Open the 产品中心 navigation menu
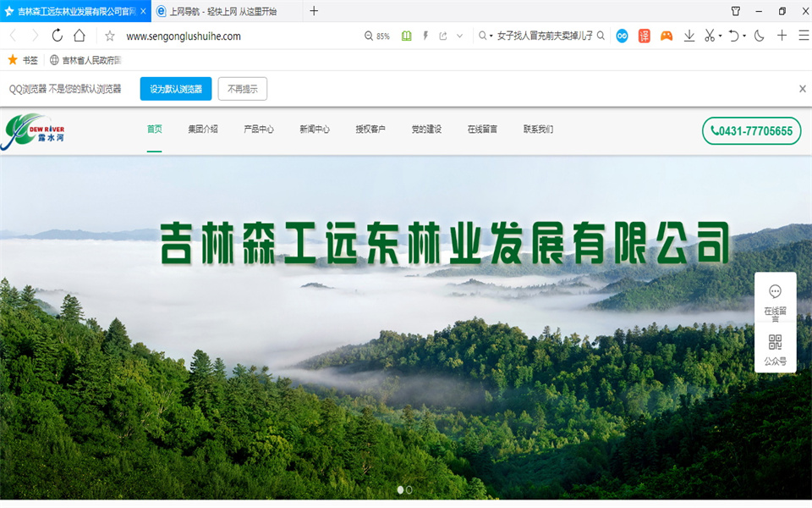The width and height of the screenshot is (812, 508). [260, 130]
